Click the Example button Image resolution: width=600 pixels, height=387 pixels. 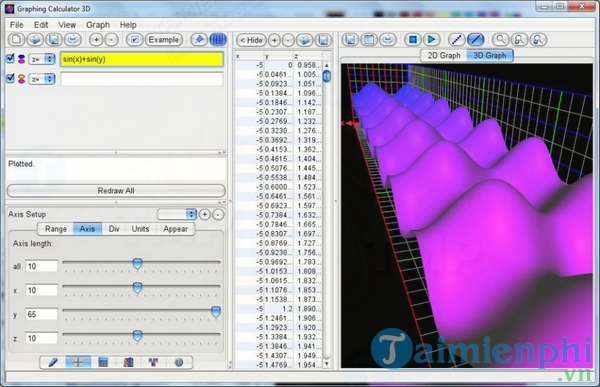163,39
